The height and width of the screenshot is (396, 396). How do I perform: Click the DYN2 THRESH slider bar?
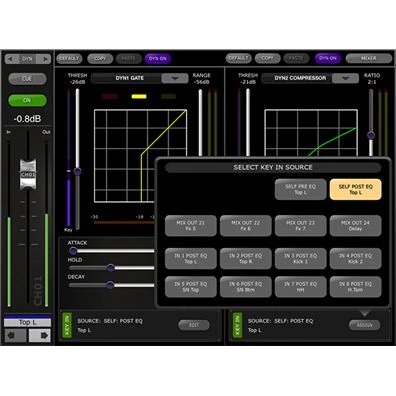click(x=248, y=123)
